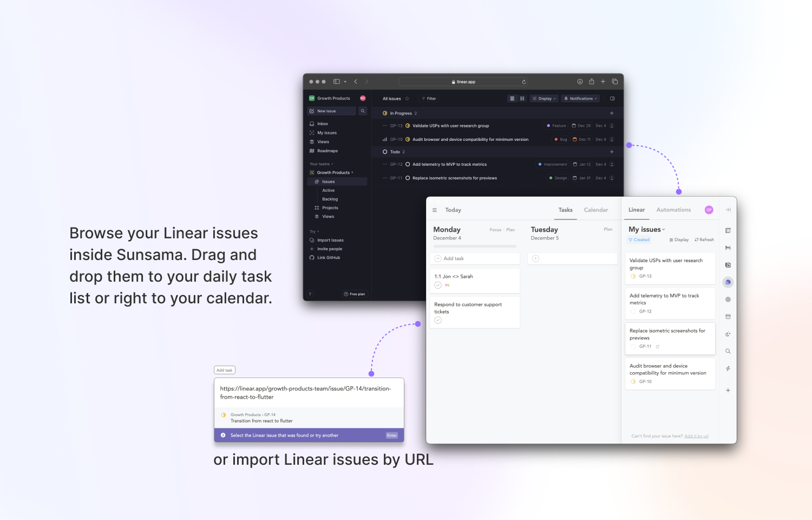Toggle the status circle of GP-11 in Sunsama
This screenshot has height=520, width=812.
tap(633, 347)
